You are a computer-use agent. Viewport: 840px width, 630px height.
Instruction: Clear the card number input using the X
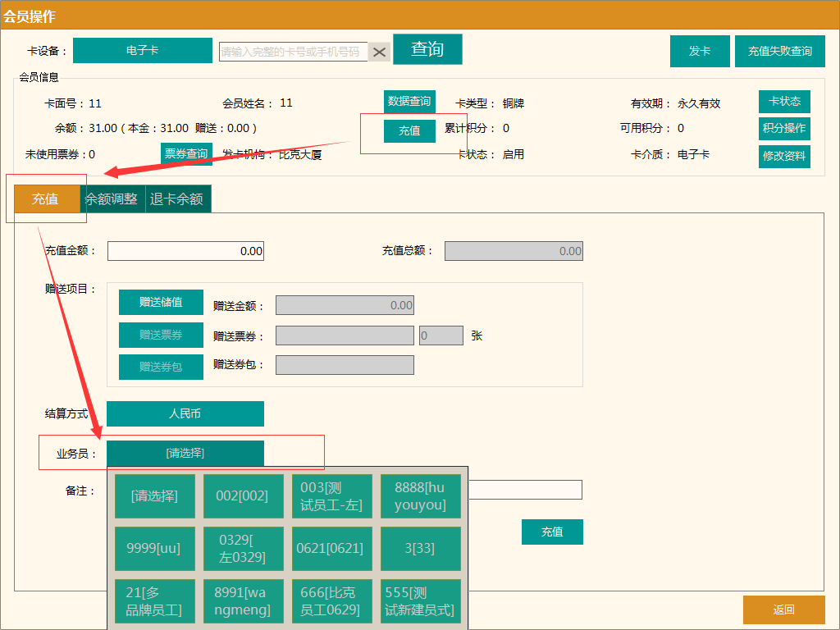(378, 51)
